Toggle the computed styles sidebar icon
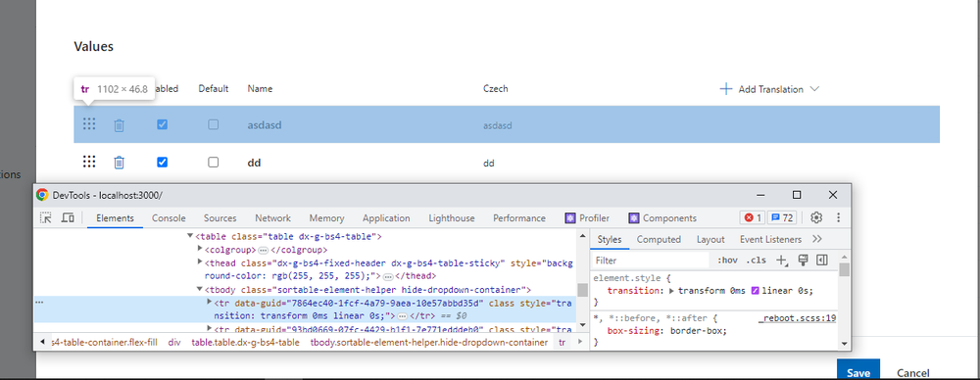 pyautogui.click(x=822, y=260)
